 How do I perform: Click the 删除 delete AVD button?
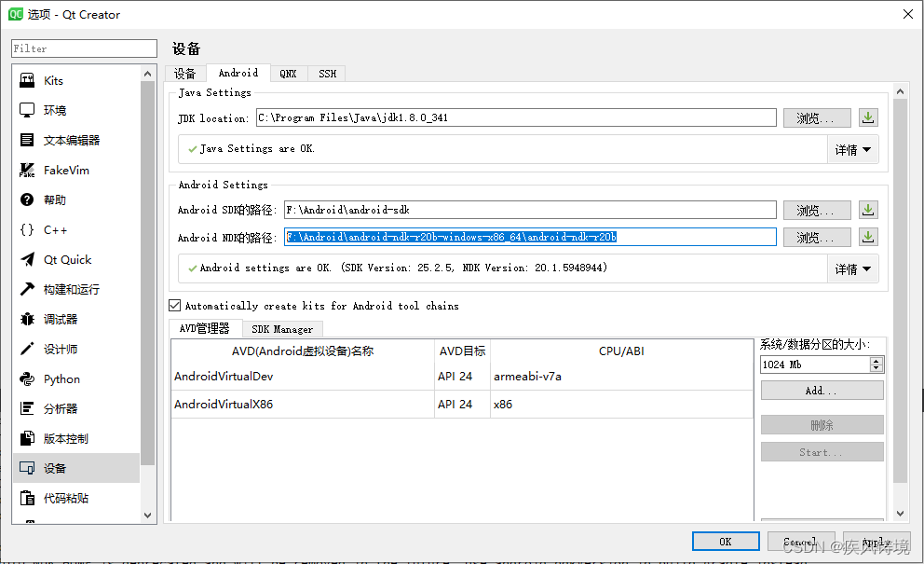point(822,425)
